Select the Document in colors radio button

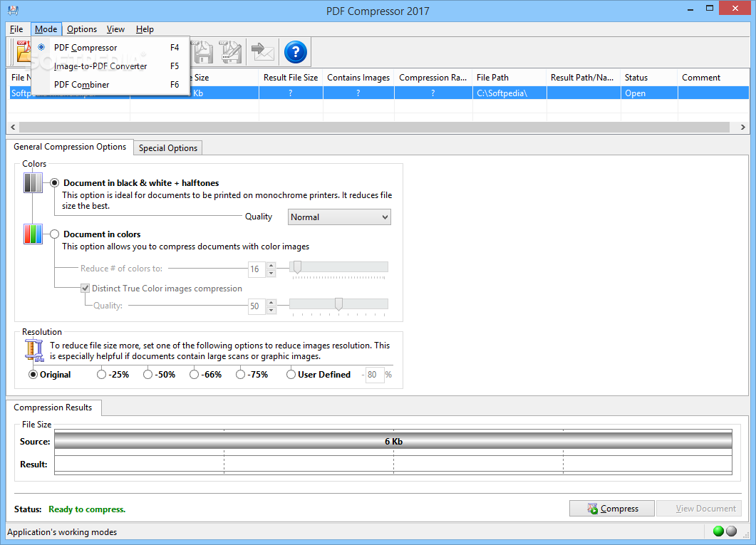click(54, 234)
